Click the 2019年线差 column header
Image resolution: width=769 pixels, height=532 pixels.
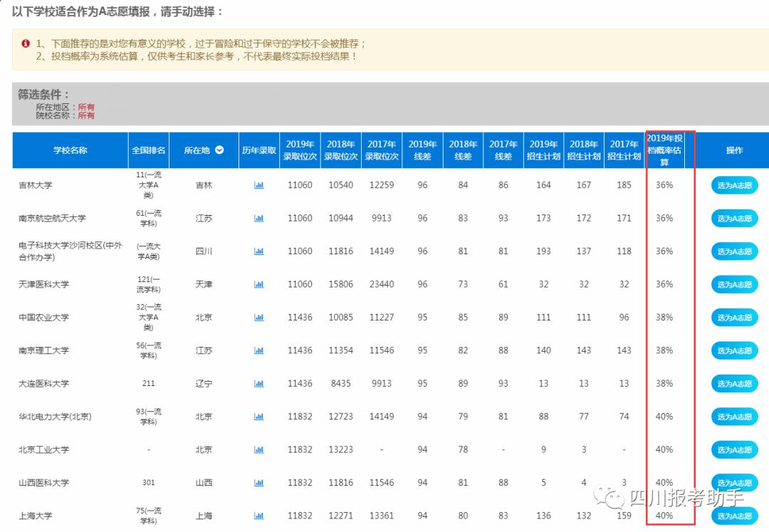point(422,150)
